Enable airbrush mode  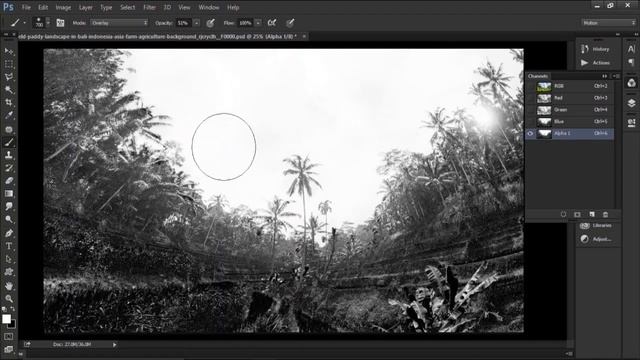tap(272, 23)
